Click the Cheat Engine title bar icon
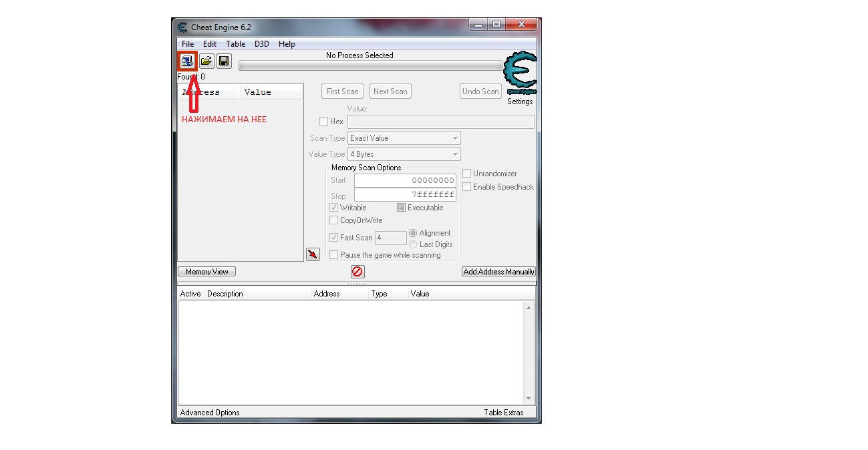The height and width of the screenshot is (450, 868). click(x=182, y=27)
